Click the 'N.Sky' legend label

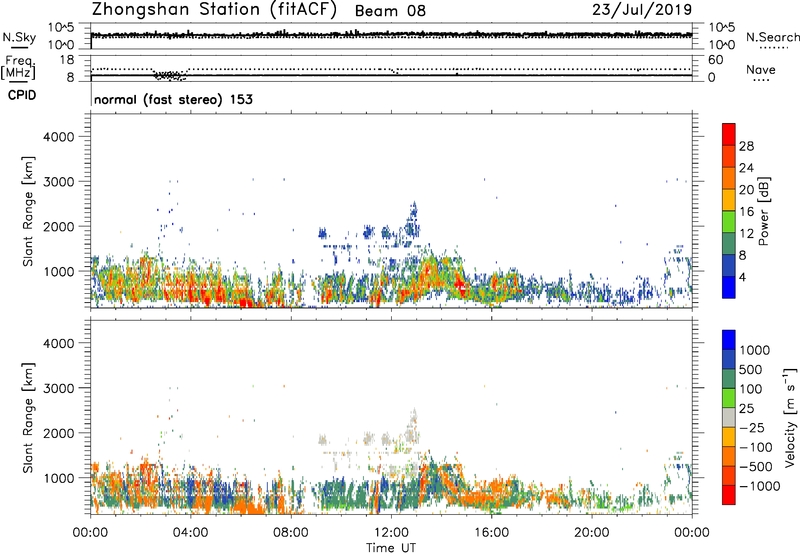click(19, 37)
